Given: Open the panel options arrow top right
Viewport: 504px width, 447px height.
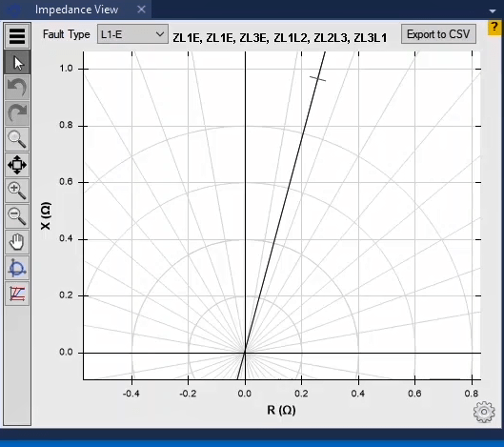Looking at the screenshot, I should point(493,10).
